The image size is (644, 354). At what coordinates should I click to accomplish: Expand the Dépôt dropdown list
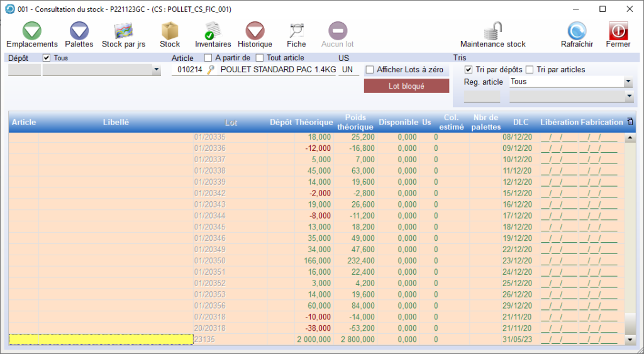157,70
